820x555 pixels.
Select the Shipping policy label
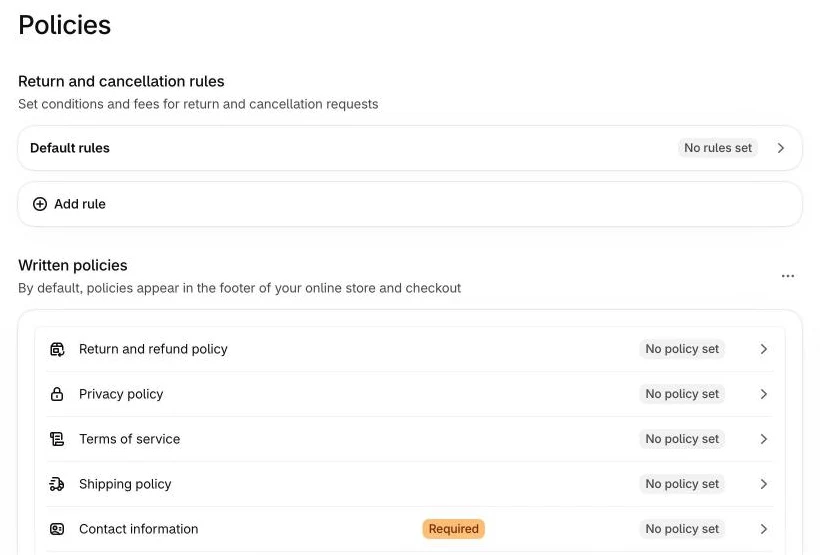click(125, 484)
